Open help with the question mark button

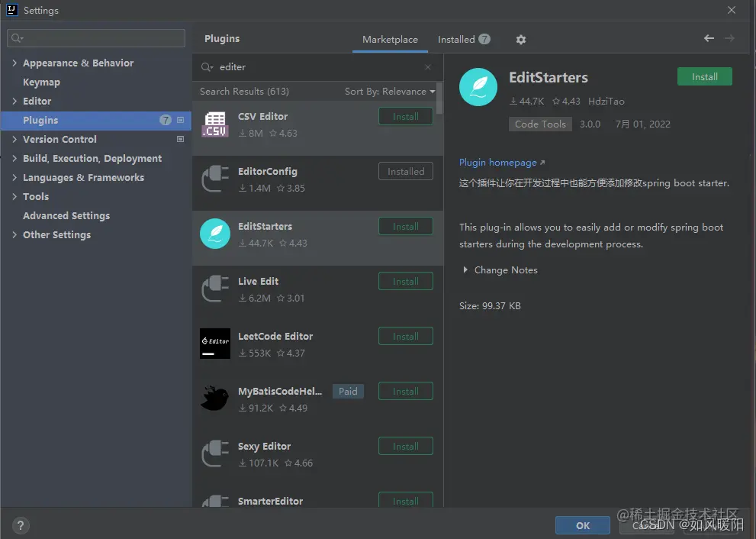[21, 525]
